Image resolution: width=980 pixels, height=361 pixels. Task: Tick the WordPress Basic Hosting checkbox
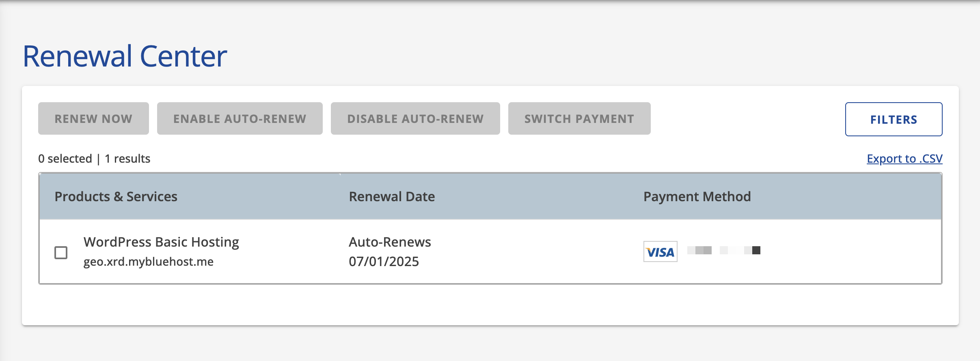(x=61, y=252)
